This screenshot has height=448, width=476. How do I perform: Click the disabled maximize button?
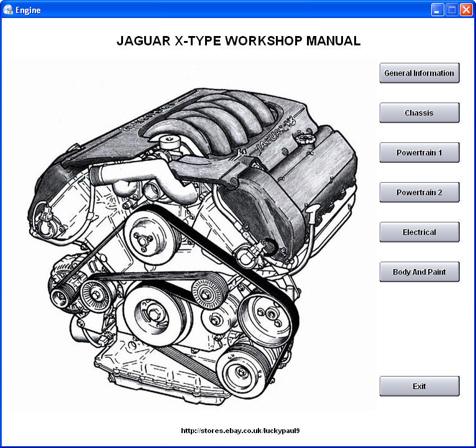452,10
